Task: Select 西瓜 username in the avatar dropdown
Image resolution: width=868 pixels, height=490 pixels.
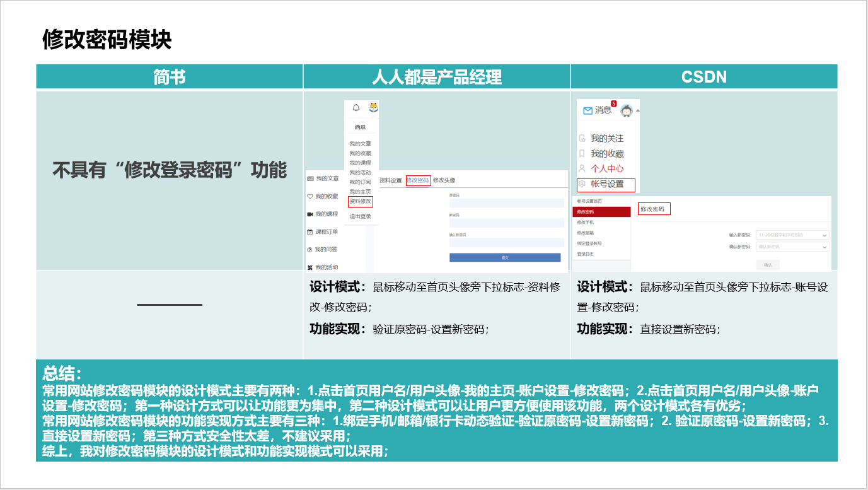Action: click(360, 127)
